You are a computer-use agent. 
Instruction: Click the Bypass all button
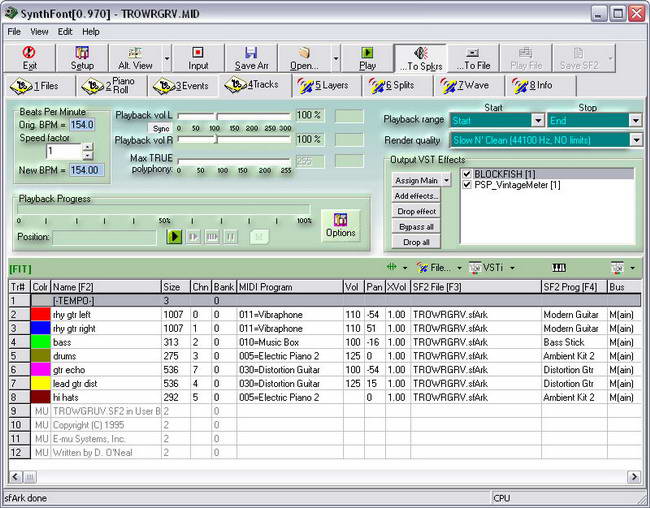click(416, 227)
